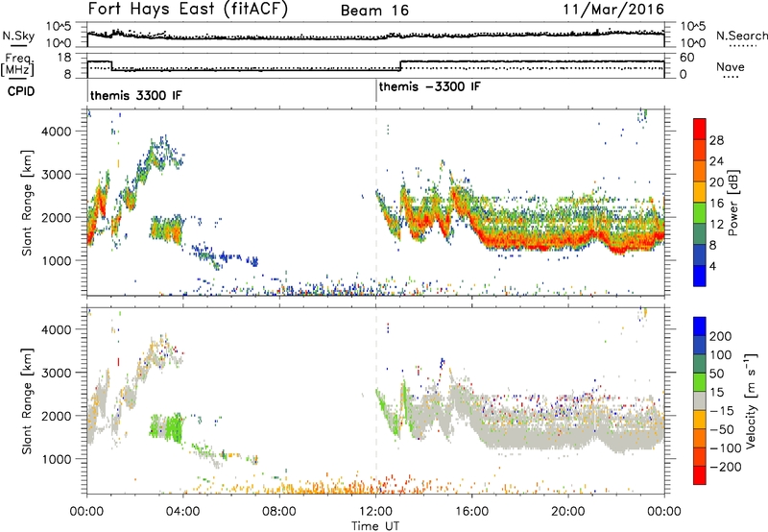
Task: Click the 'N.Search' legend label
Action: [x=742, y=36]
